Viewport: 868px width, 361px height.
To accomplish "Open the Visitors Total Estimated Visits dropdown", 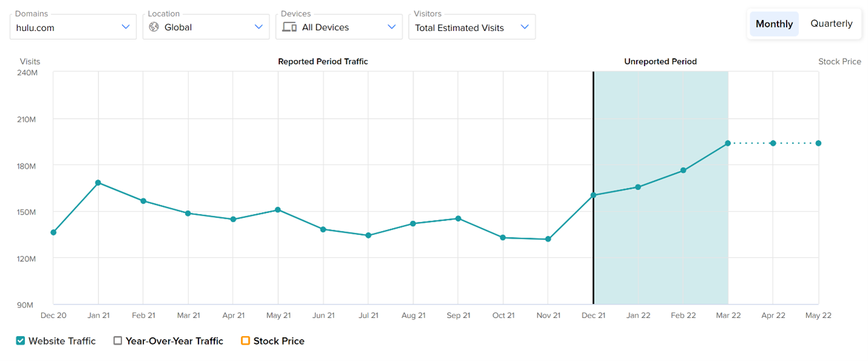I will coord(472,27).
